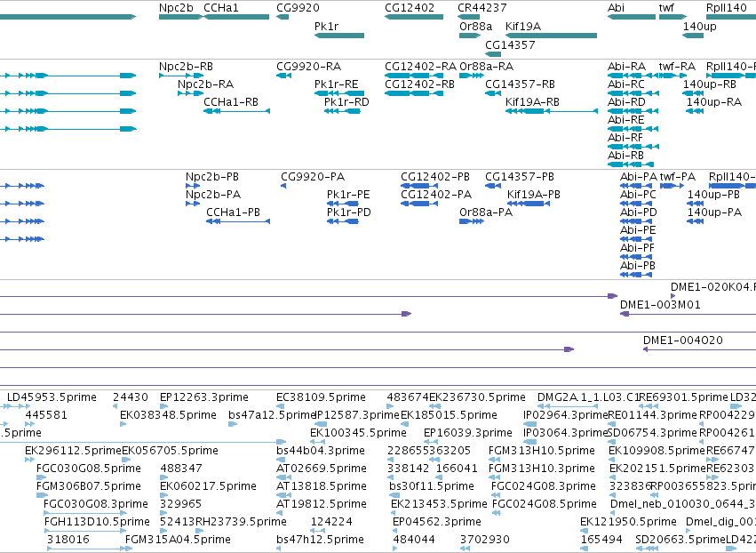Click the CCHa1-RB transcript label
The width and height of the screenshot is (756, 553).
click(x=230, y=102)
